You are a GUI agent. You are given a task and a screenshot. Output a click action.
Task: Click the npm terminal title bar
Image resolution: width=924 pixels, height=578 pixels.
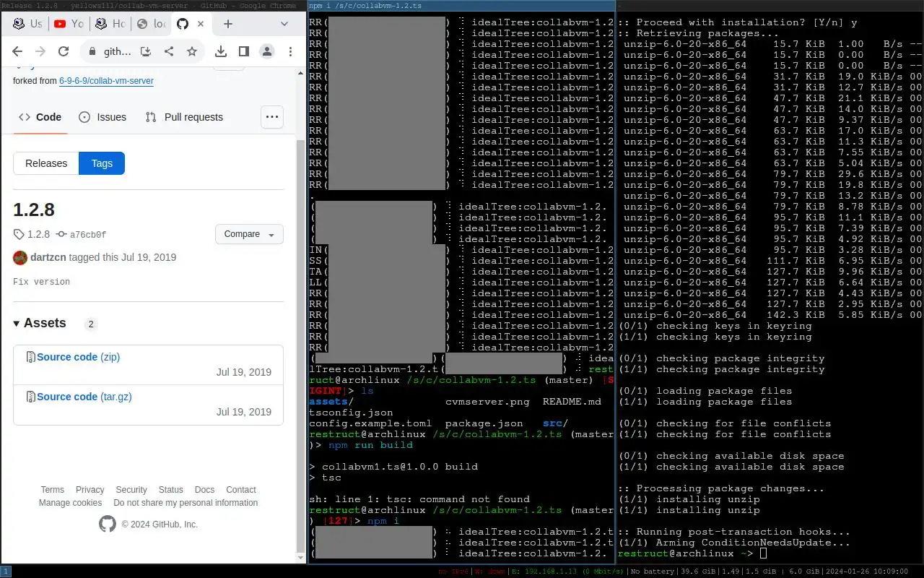[461, 5]
